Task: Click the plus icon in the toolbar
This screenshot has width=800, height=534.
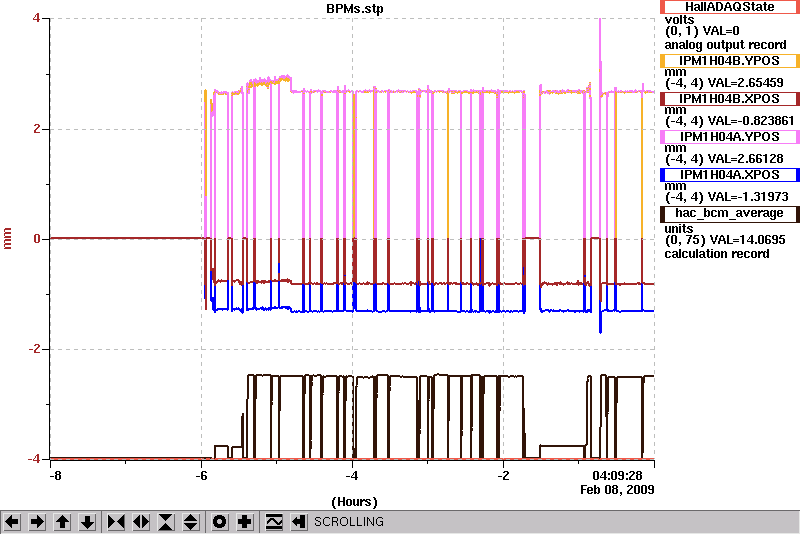Action: (x=244, y=522)
